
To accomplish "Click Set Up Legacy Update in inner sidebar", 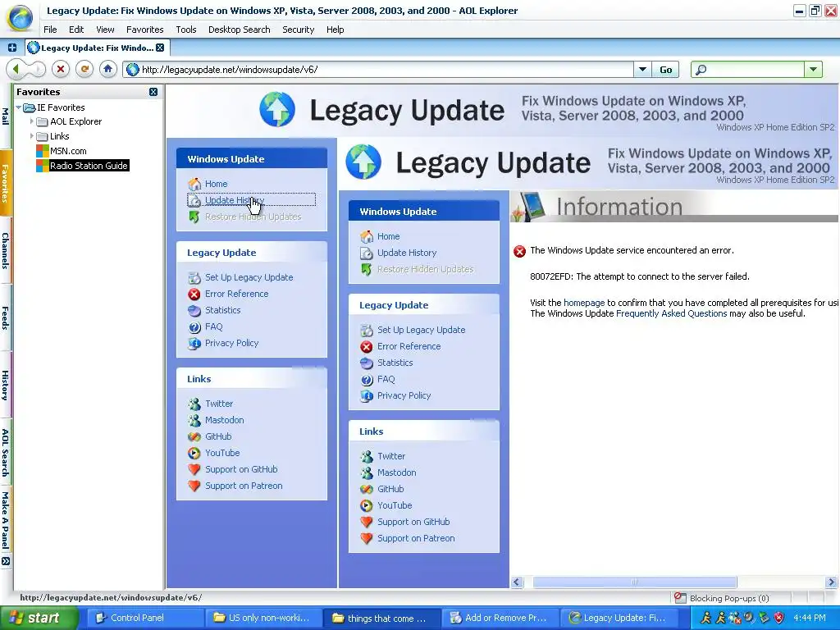I will tap(421, 330).
